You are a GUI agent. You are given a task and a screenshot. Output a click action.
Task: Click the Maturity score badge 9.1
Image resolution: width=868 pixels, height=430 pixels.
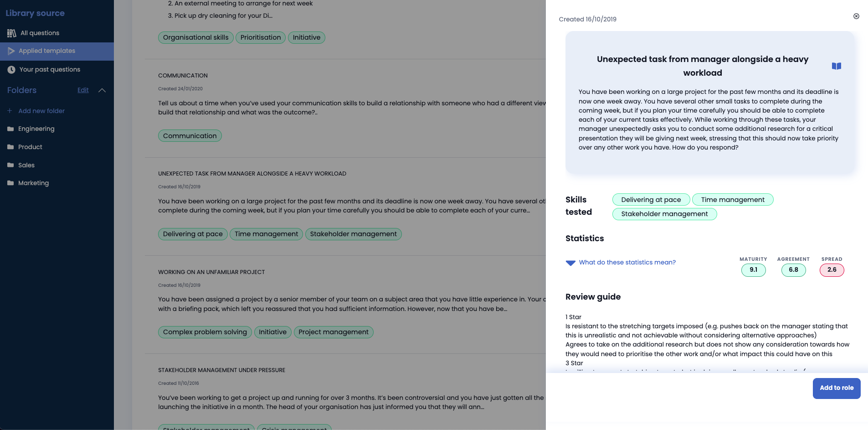click(753, 270)
